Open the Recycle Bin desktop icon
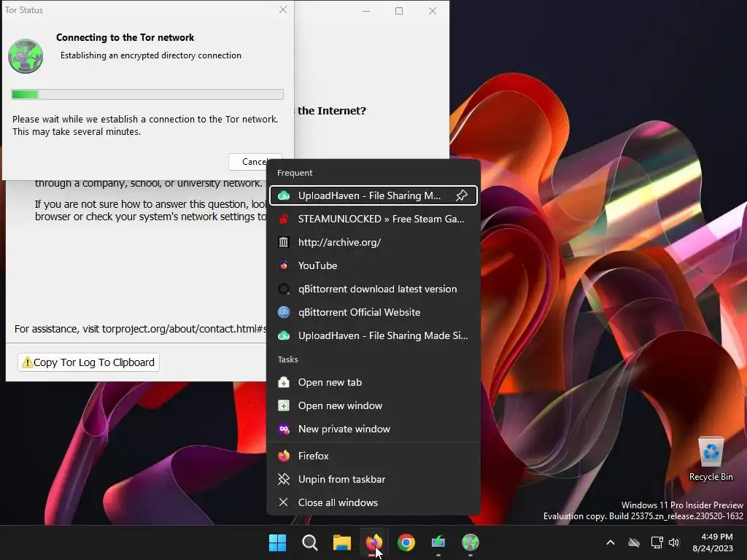This screenshot has width=747, height=560. click(711, 458)
